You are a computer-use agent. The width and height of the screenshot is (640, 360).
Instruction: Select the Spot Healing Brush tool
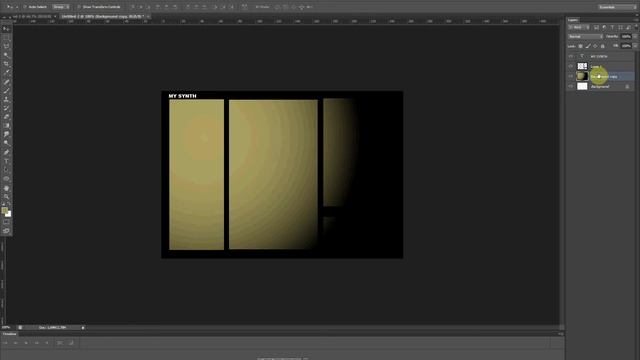(6, 82)
